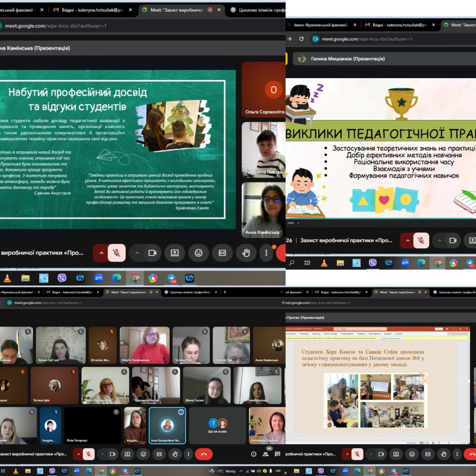Image resolution: width=476 pixels, height=476 pixels.
Task: Open the chat panel in participant grid window
Action: (x=277, y=454)
